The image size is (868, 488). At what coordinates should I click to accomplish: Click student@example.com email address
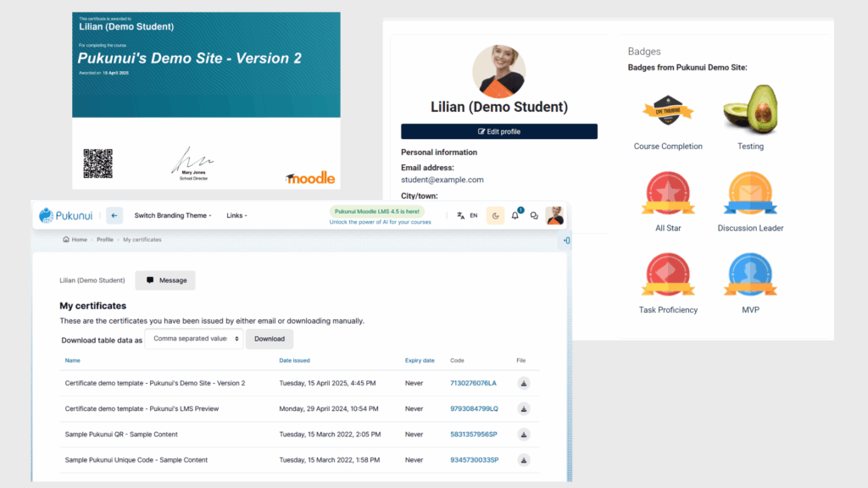442,180
